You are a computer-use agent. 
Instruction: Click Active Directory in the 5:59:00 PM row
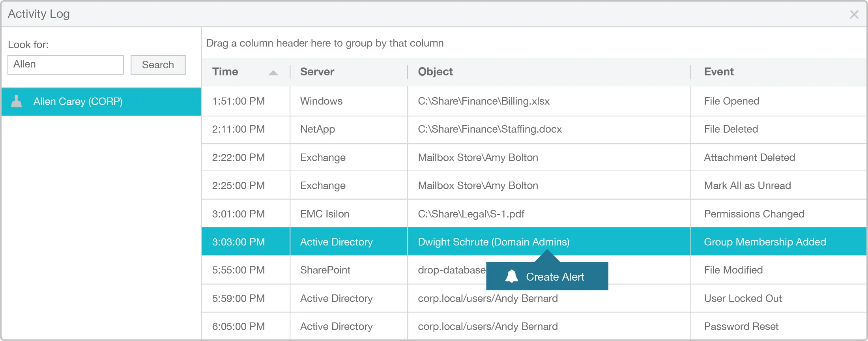tap(349, 298)
